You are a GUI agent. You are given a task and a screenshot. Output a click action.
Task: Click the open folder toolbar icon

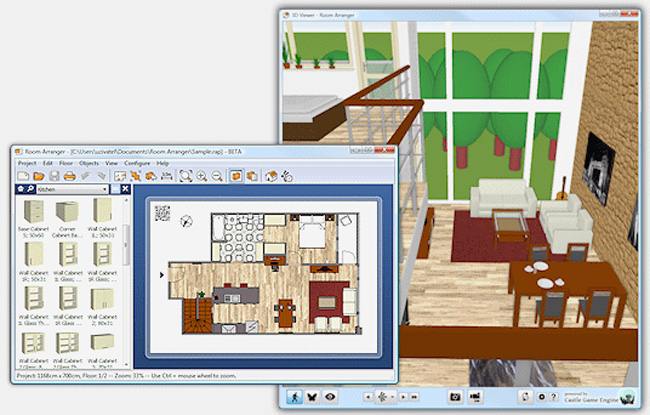(x=38, y=176)
